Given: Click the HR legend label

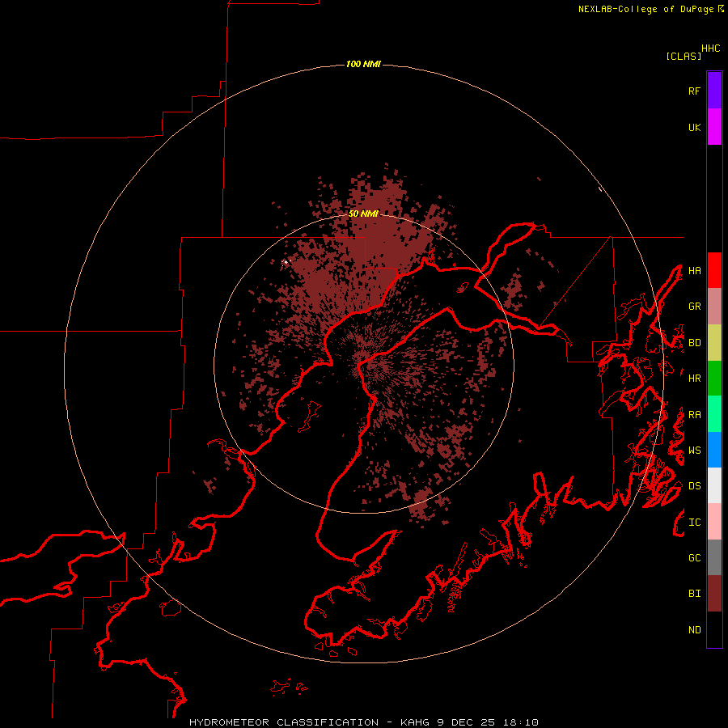Looking at the screenshot, I should (x=694, y=379).
